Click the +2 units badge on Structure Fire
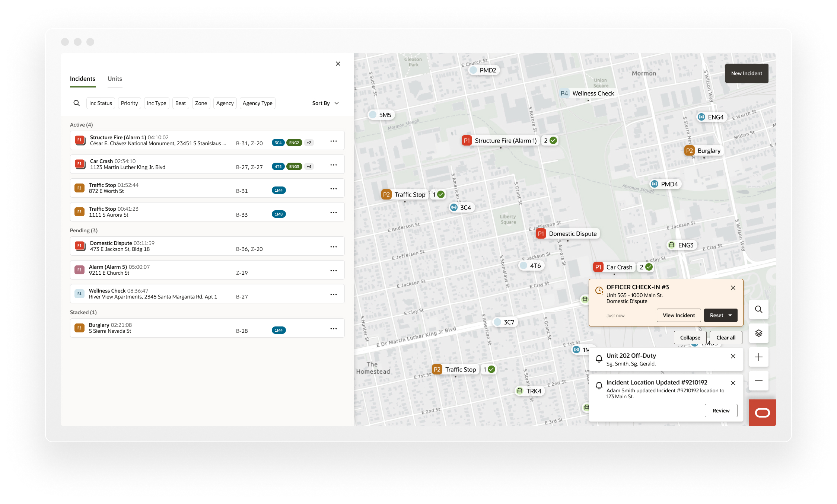Screen dimensions: 837x504 point(309,143)
